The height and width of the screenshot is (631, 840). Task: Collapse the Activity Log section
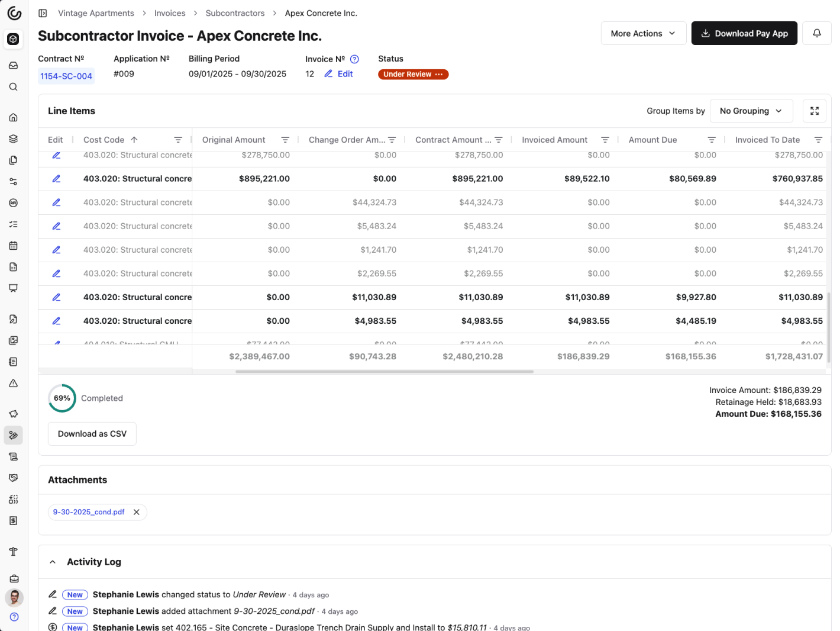click(52, 562)
